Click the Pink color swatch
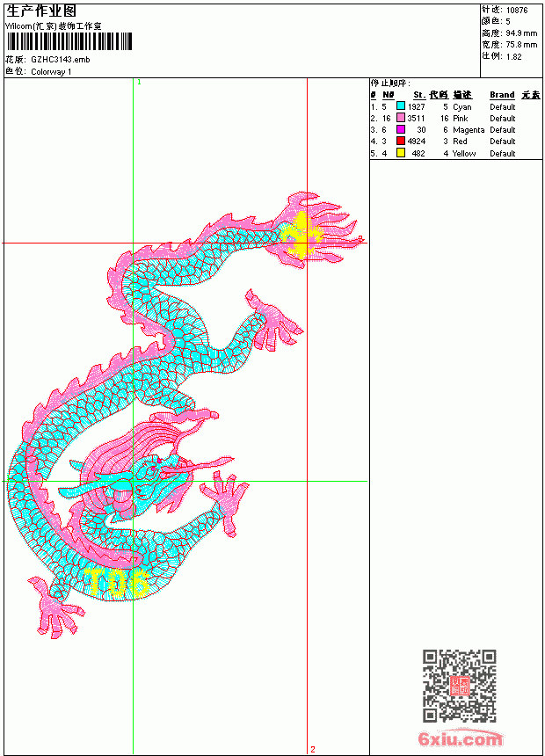545x756 pixels. tap(400, 118)
